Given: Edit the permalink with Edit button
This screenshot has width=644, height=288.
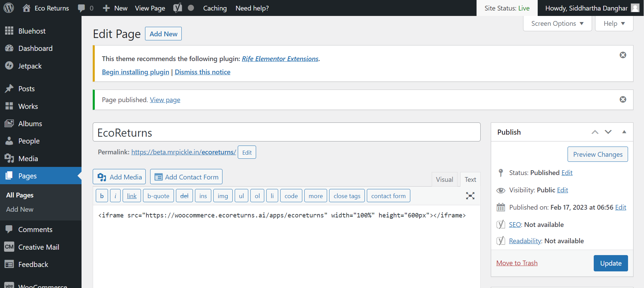Looking at the screenshot, I should click(x=247, y=152).
